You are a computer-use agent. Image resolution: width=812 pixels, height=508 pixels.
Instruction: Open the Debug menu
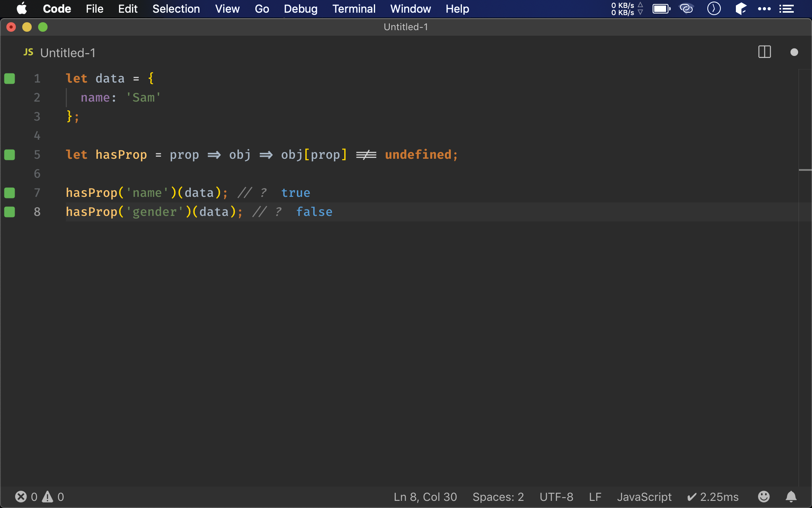301,9
